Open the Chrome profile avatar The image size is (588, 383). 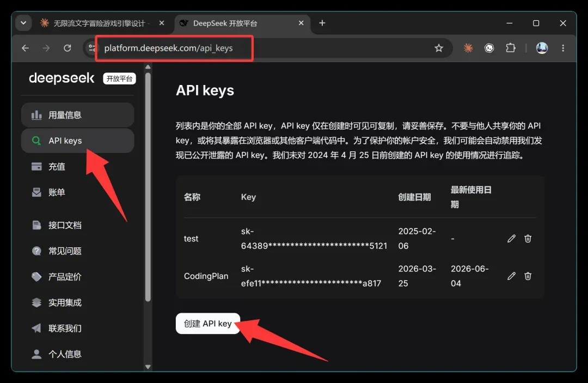542,48
